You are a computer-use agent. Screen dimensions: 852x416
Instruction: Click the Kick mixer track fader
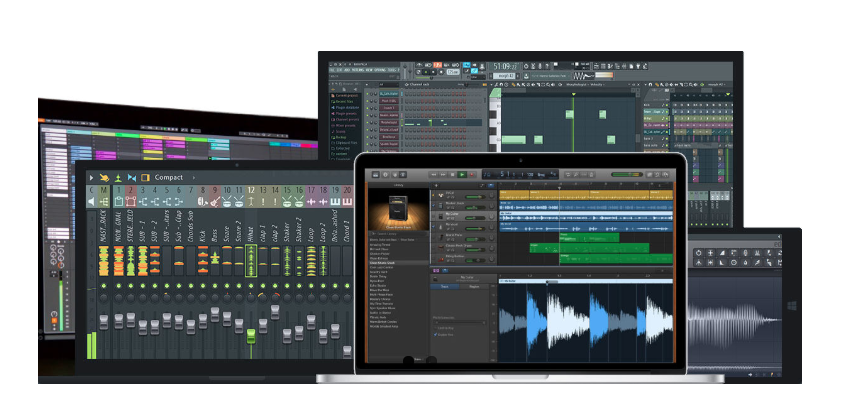pos(203,321)
